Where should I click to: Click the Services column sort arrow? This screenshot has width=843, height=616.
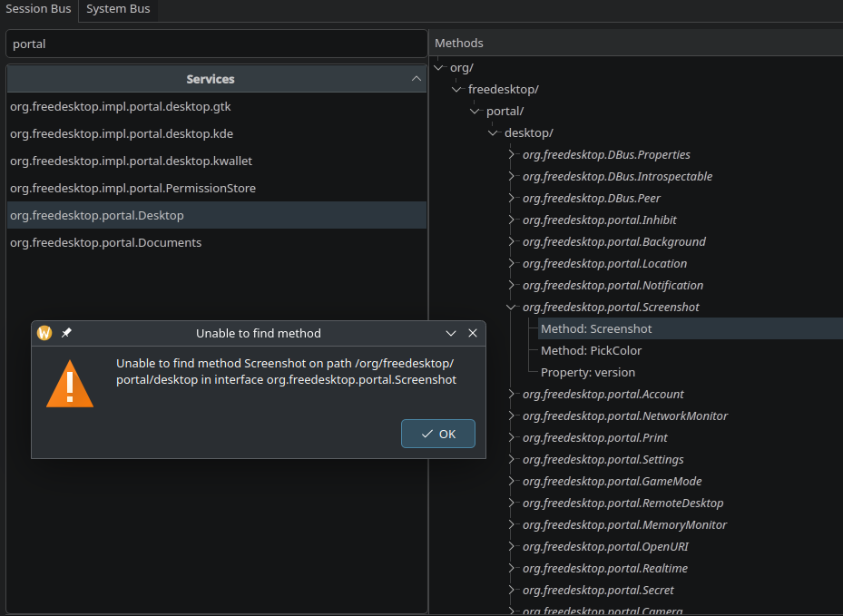(x=417, y=79)
